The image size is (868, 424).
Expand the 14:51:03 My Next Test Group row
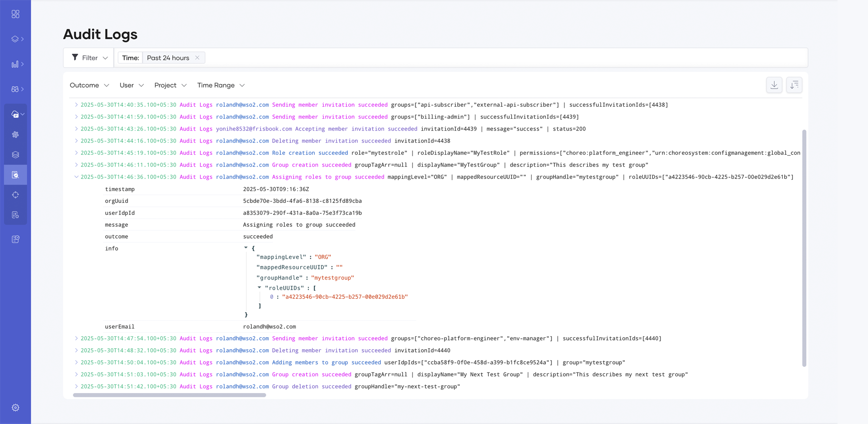tap(76, 374)
